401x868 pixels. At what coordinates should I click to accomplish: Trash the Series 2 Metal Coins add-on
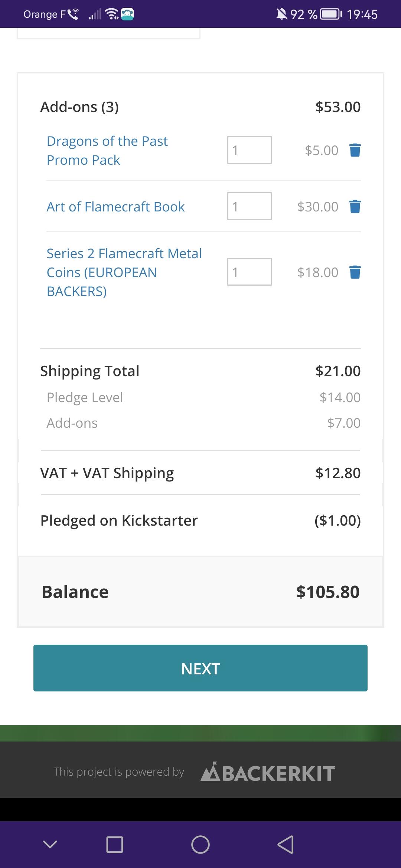[x=355, y=272]
